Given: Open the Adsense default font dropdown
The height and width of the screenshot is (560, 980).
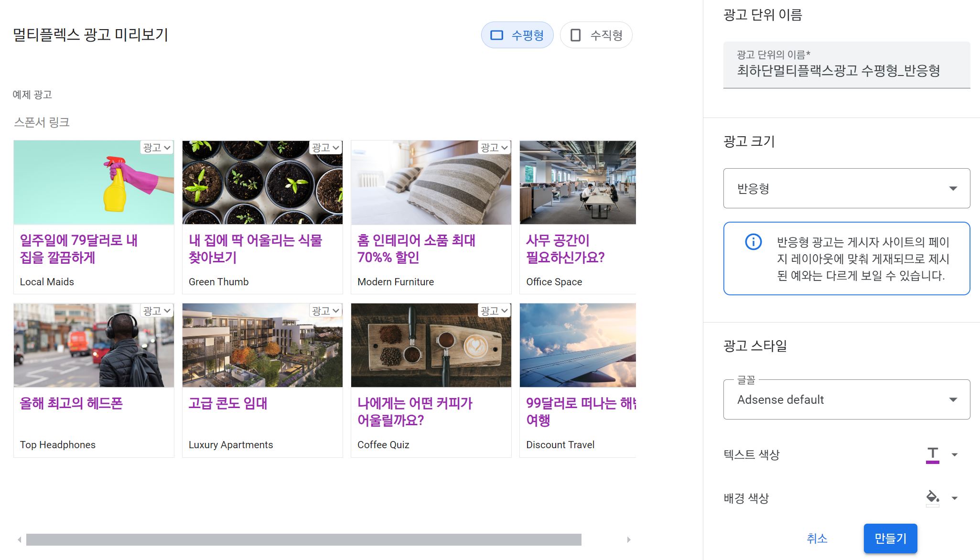Looking at the screenshot, I should pyautogui.click(x=846, y=399).
